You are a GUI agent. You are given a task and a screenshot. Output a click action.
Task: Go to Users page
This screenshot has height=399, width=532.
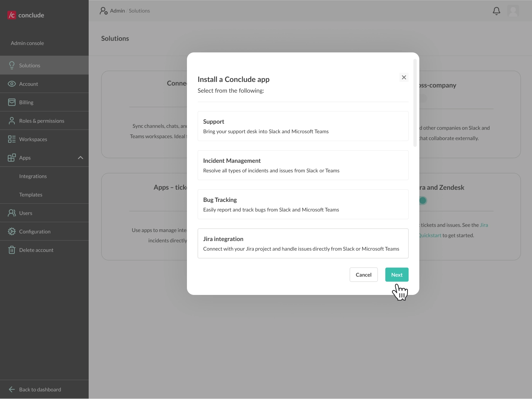[44, 213]
